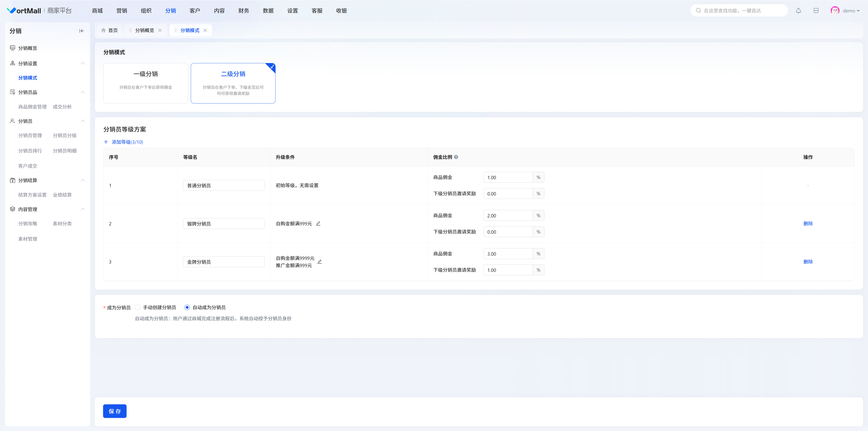This screenshot has height=431, width=868.
Task: Collapse the 分销结算 sidebar group
Action: click(83, 180)
